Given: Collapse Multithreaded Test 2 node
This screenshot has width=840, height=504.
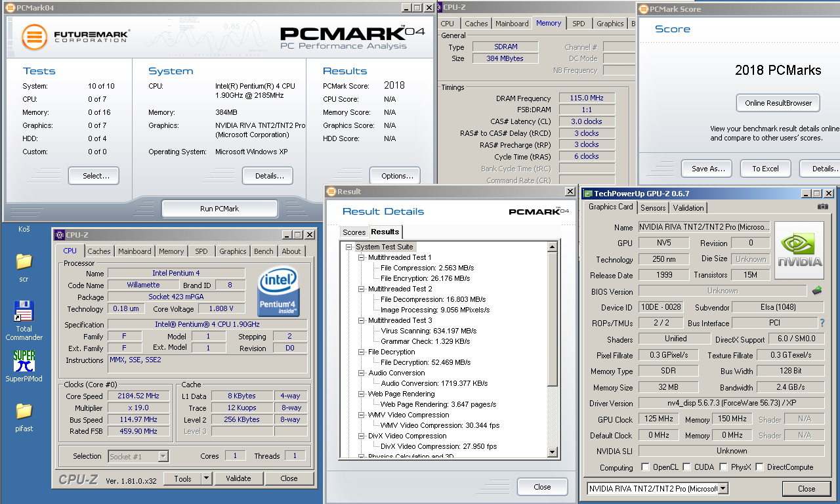Looking at the screenshot, I should coord(361,289).
